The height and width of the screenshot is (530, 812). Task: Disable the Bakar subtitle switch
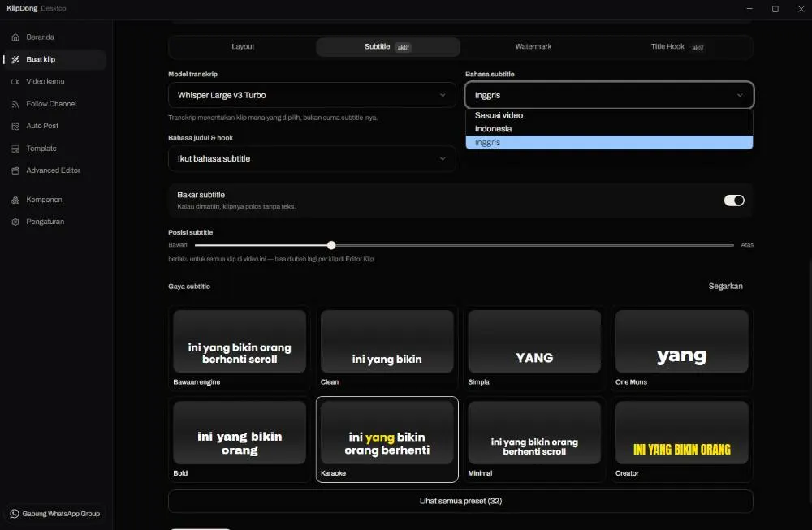[734, 200]
